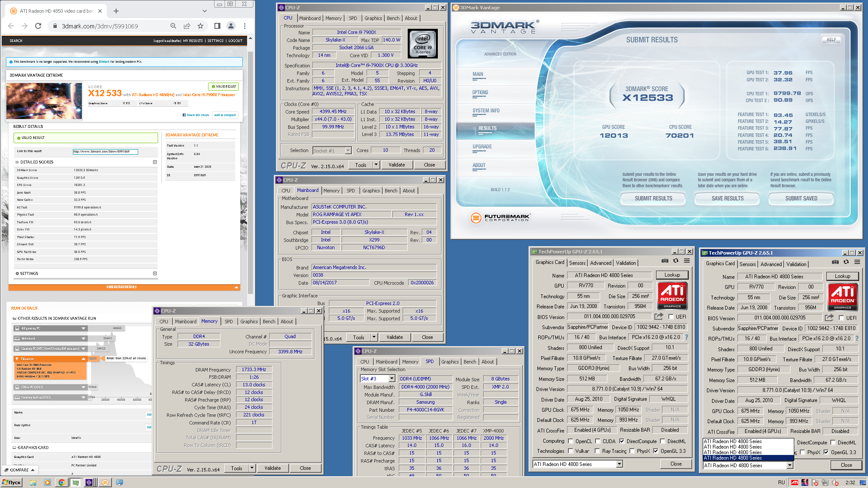Click SAVE RESULTS in 3DMark Vantage

click(x=727, y=198)
